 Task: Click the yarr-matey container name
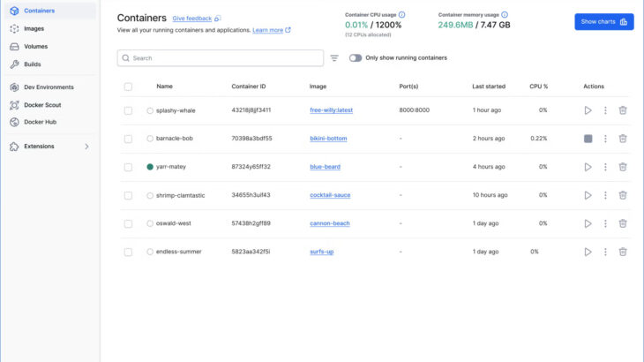pyautogui.click(x=171, y=167)
